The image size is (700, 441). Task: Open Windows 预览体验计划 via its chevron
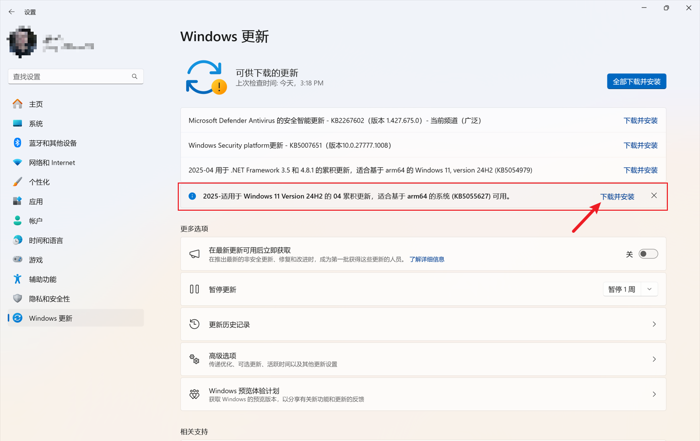coord(654,394)
